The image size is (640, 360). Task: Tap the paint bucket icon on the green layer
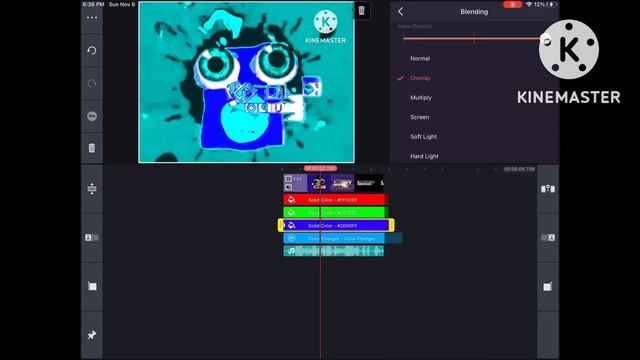tap(291, 213)
